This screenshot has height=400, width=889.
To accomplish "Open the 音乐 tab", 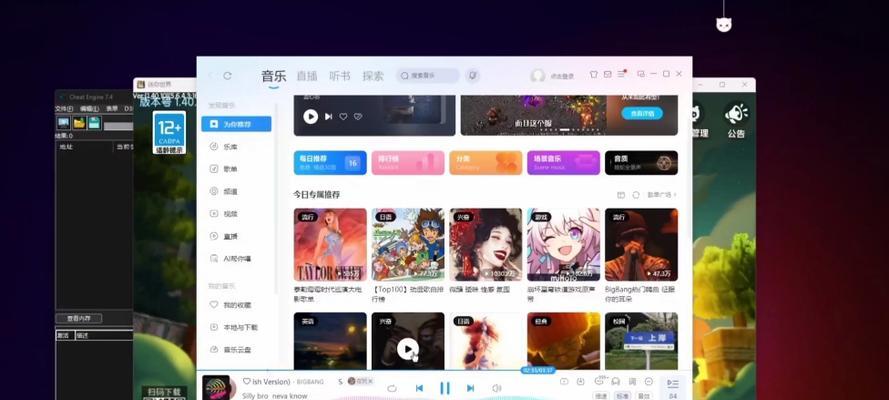I will pyautogui.click(x=273, y=76).
